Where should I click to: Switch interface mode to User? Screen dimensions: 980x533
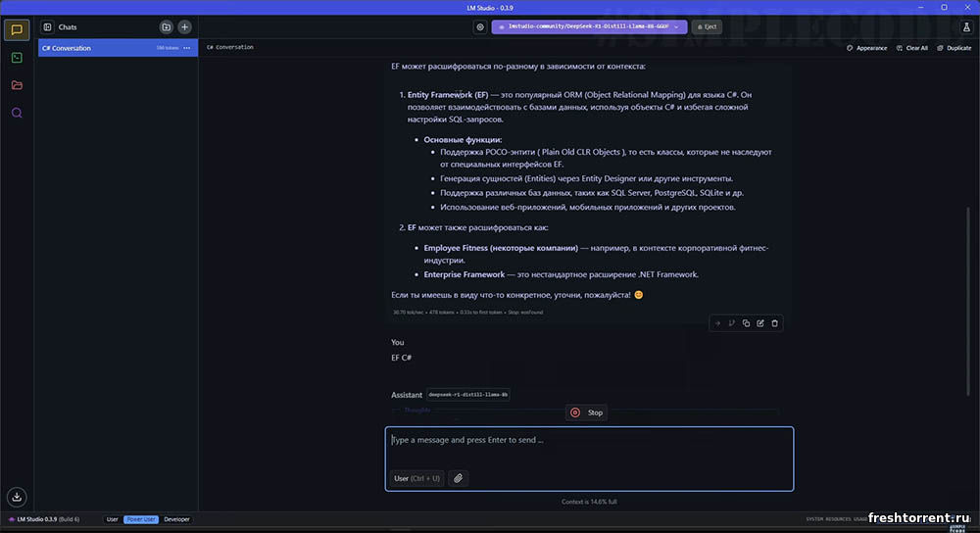112,519
